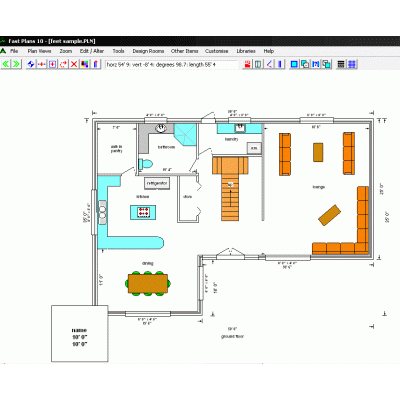Select the double kitchen sink on left counter

click(102, 212)
